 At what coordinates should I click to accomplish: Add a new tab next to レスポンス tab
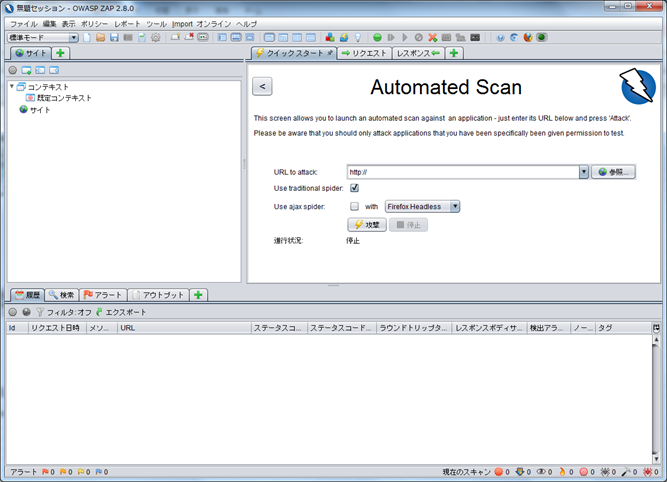point(454,53)
